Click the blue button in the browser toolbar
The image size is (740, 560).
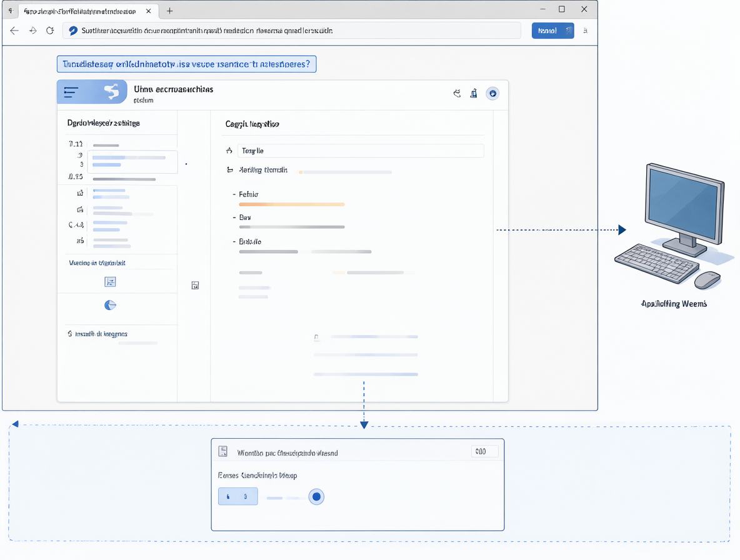tap(552, 31)
